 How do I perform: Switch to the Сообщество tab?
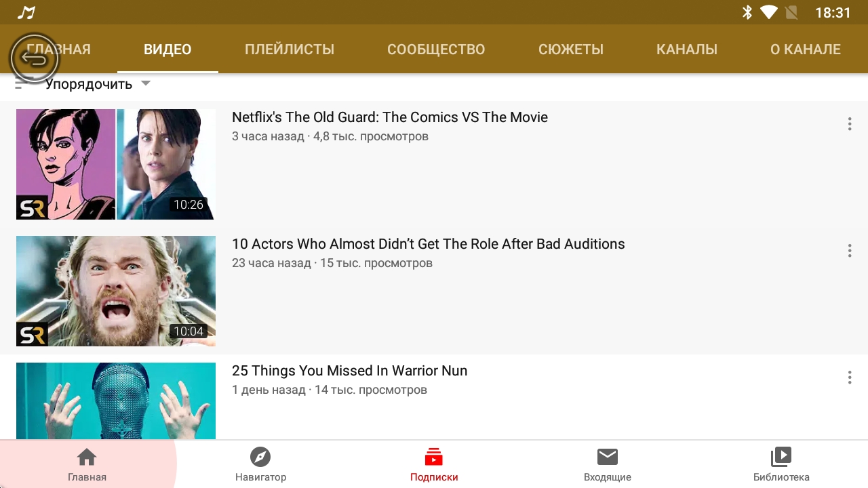click(x=436, y=49)
